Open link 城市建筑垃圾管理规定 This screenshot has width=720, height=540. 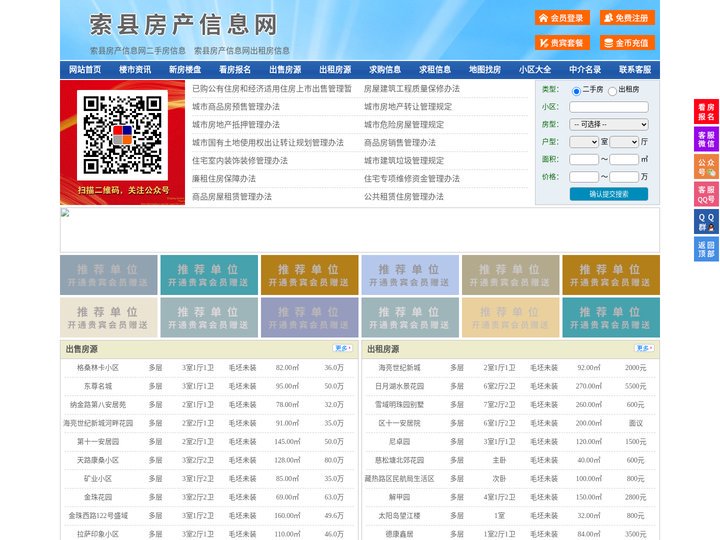tap(404, 161)
